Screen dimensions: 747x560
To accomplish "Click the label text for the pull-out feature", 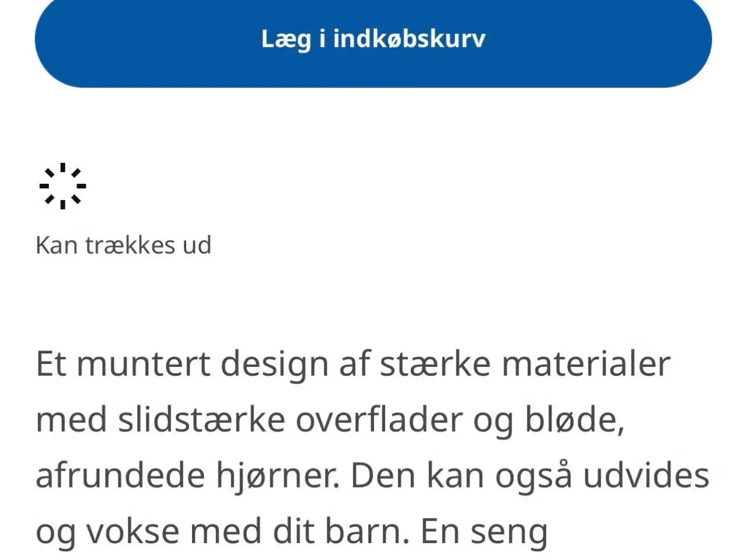I will pyautogui.click(x=124, y=245).
